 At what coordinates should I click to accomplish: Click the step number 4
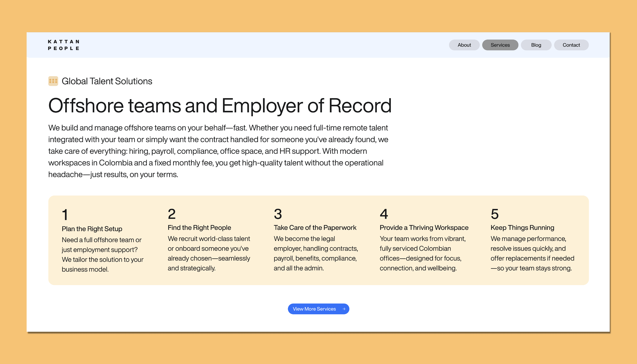tap(384, 214)
